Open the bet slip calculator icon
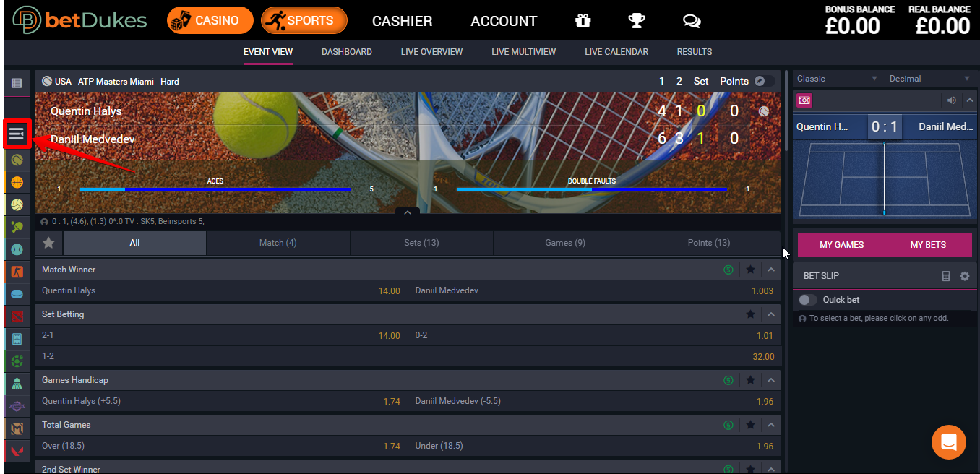 pyautogui.click(x=946, y=276)
